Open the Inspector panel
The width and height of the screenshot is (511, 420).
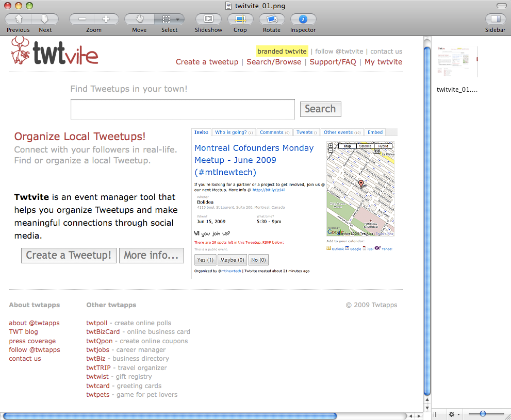click(x=303, y=19)
